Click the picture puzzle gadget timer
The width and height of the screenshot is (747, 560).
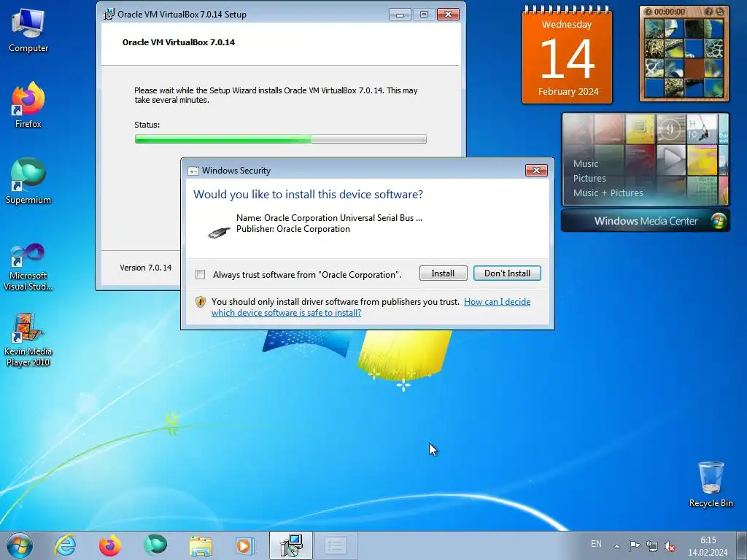tap(670, 12)
